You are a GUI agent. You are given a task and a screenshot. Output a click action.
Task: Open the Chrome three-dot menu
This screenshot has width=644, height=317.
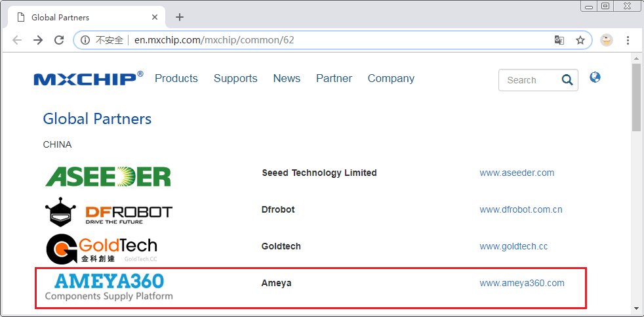(x=628, y=40)
